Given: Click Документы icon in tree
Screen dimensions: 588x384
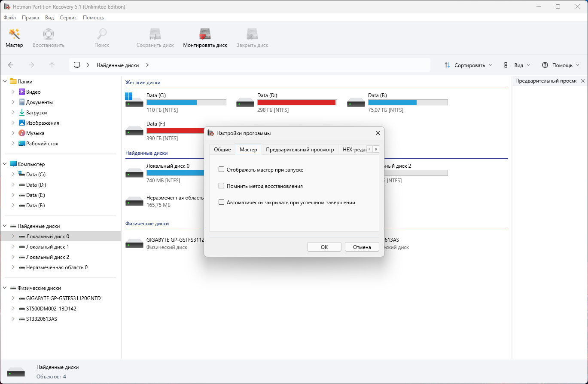Looking at the screenshot, I should click(22, 102).
